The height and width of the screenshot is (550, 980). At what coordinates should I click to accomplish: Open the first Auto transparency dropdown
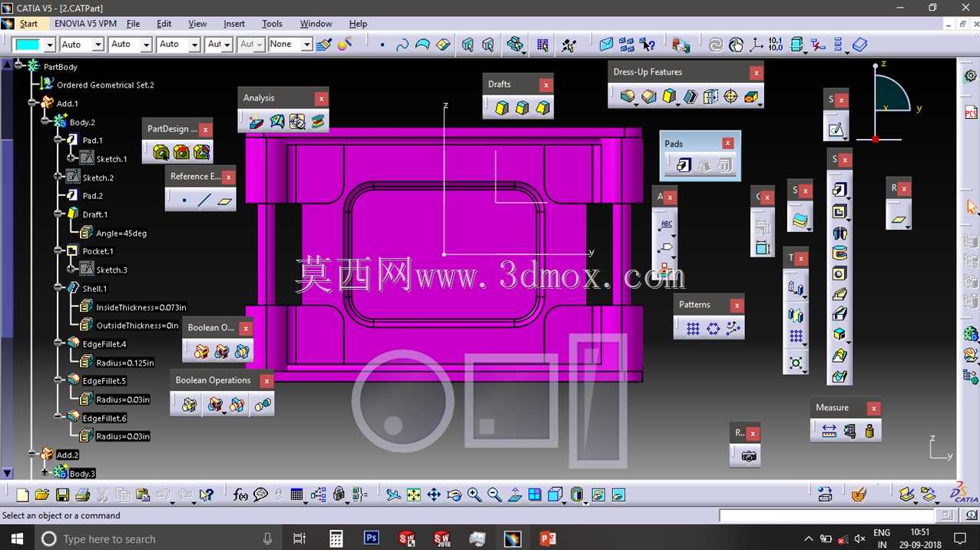coord(98,45)
